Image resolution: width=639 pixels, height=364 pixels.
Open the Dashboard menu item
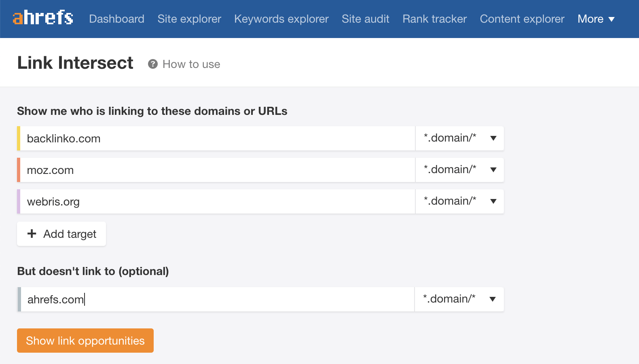coord(116,19)
